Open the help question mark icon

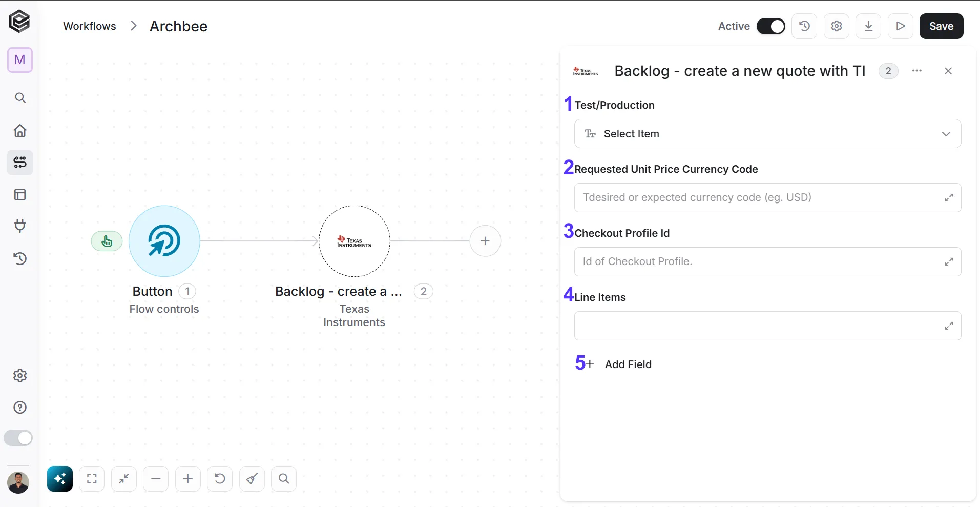pyautogui.click(x=20, y=408)
